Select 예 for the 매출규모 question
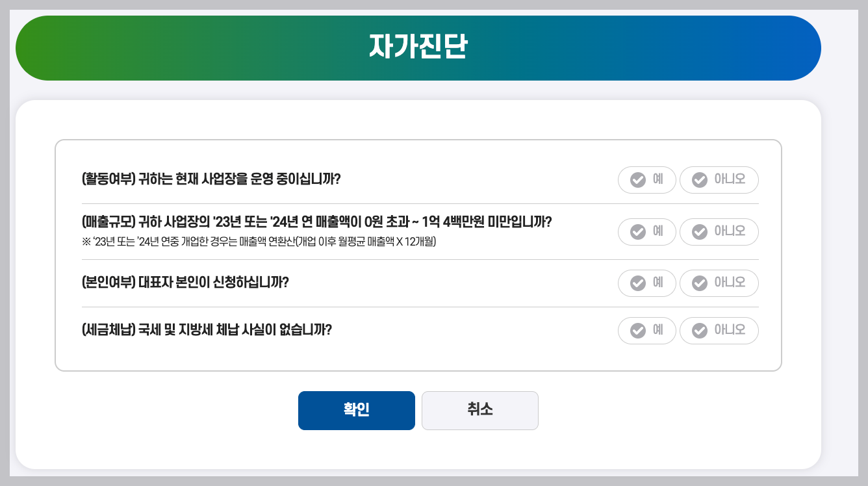This screenshot has width=868, height=486. 647,232
